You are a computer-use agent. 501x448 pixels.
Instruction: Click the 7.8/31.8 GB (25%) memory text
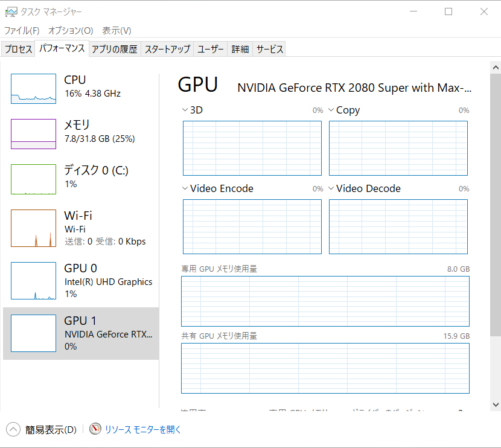click(x=100, y=139)
